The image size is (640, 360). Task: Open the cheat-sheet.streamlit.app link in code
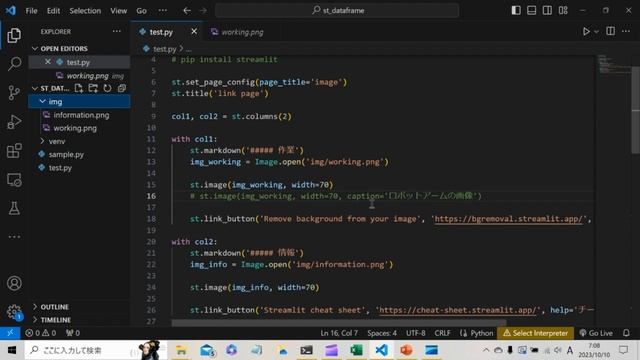coord(458,310)
